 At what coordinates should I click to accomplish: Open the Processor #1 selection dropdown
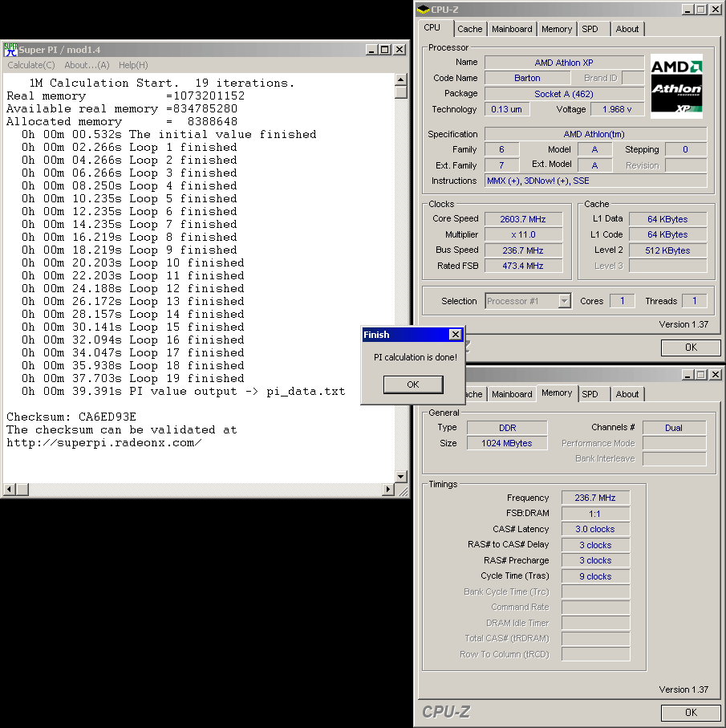[x=564, y=302]
